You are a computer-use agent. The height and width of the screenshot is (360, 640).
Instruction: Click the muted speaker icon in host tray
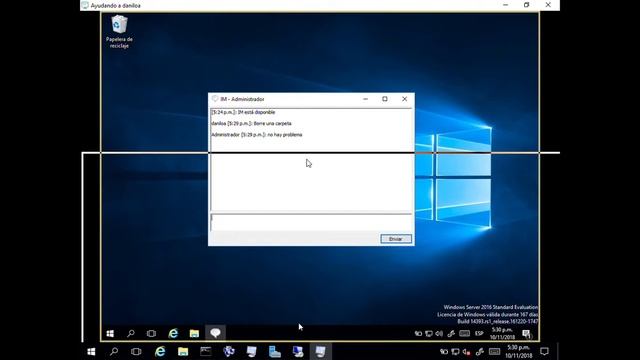tap(467, 352)
